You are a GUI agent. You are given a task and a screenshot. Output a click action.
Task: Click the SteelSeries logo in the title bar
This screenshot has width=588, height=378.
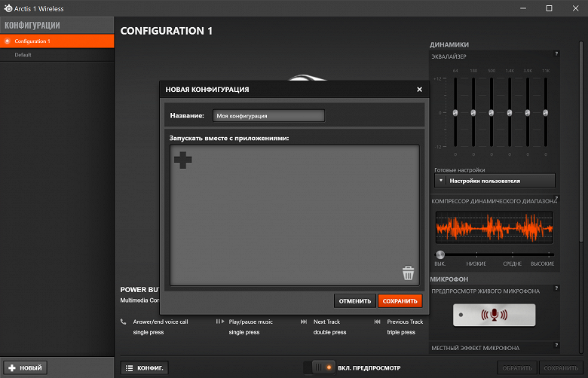point(8,8)
